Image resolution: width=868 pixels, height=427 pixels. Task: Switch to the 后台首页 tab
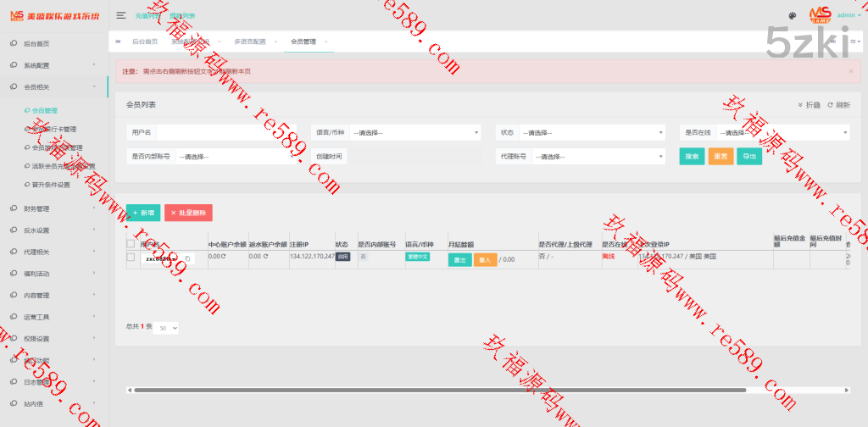click(145, 42)
